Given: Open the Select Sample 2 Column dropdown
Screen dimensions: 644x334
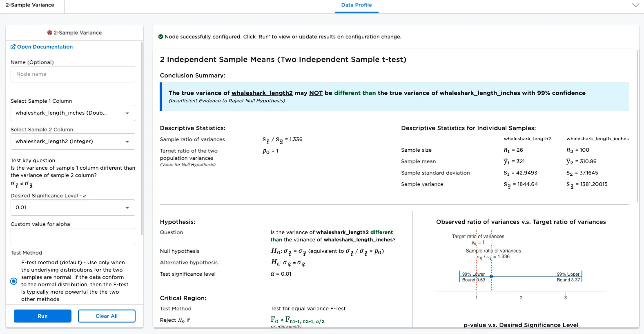Looking at the screenshot, I should tap(73, 142).
